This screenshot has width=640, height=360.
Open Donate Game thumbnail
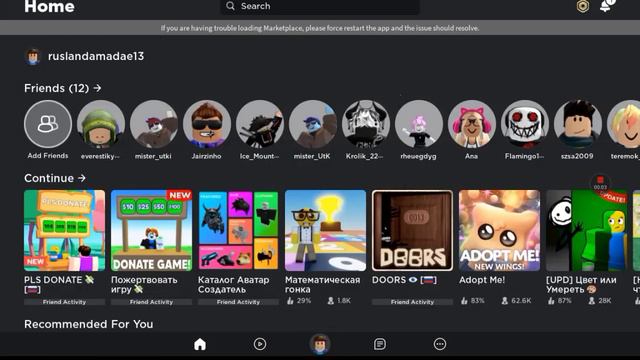(151, 230)
